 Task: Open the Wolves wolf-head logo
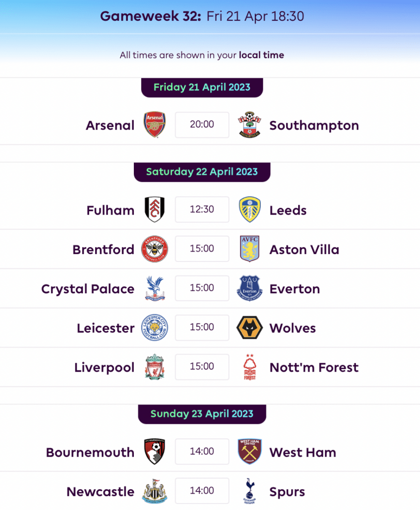click(x=249, y=328)
